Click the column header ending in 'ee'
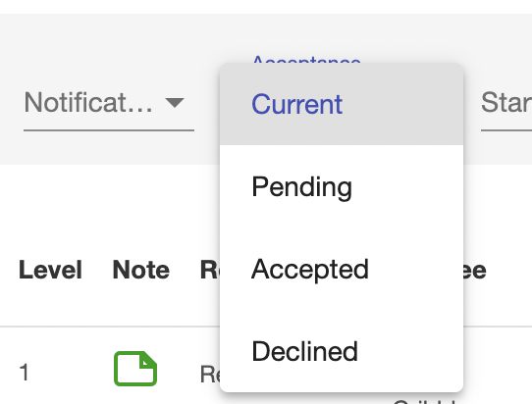This screenshot has width=532, height=404. [475, 270]
